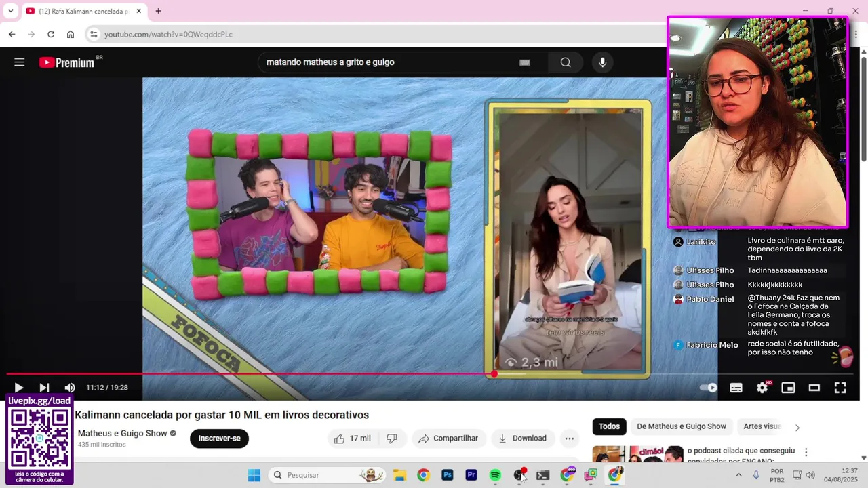Open Premiere Pro from the taskbar

(471, 475)
